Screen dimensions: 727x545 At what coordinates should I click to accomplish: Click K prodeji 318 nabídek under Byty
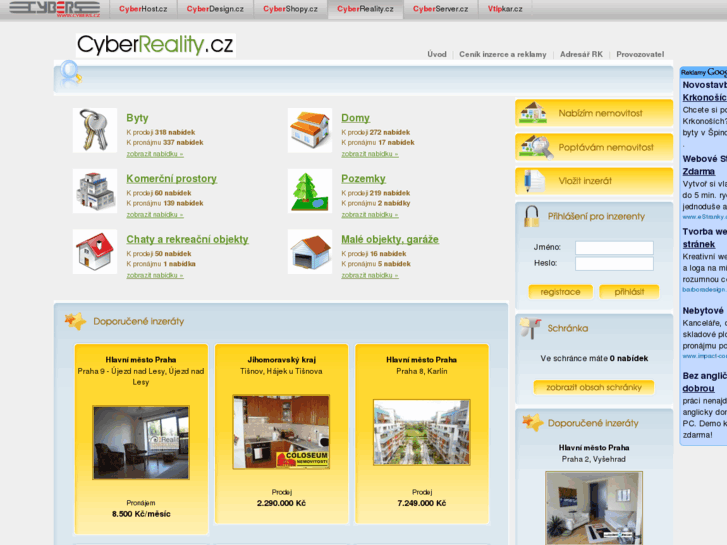click(x=161, y=132)
